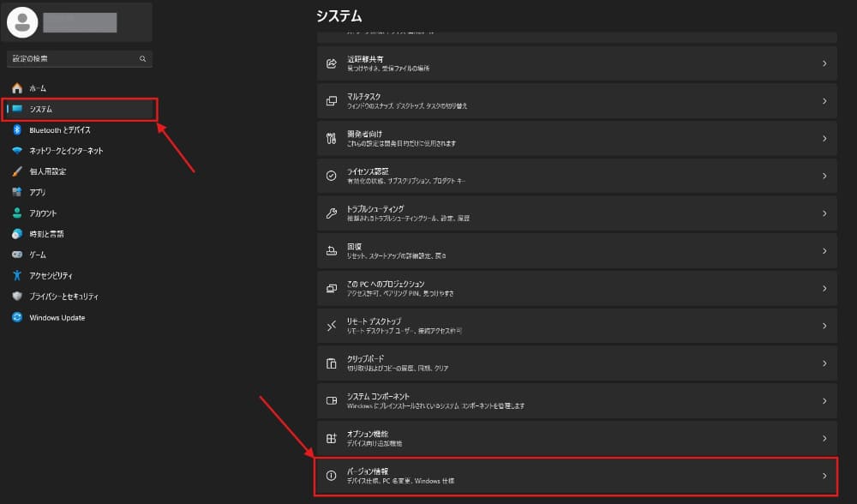Click the トラブルシューティング wrench icon

(331, 213)
